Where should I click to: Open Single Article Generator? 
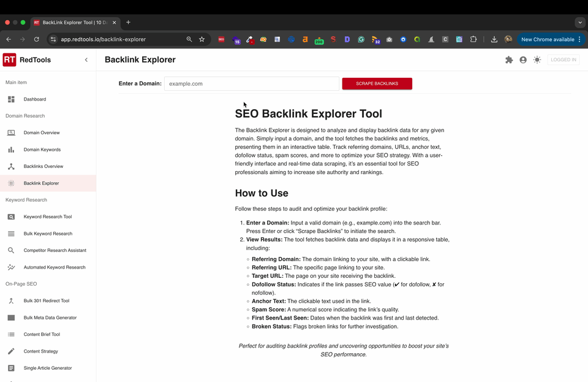click(48, 368)
